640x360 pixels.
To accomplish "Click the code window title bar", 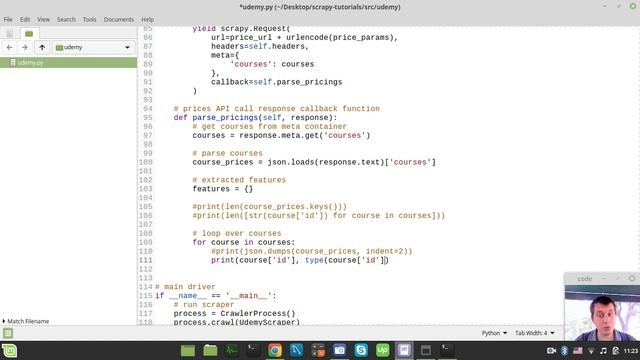I will pyautogui.click(x=602, y=278).
